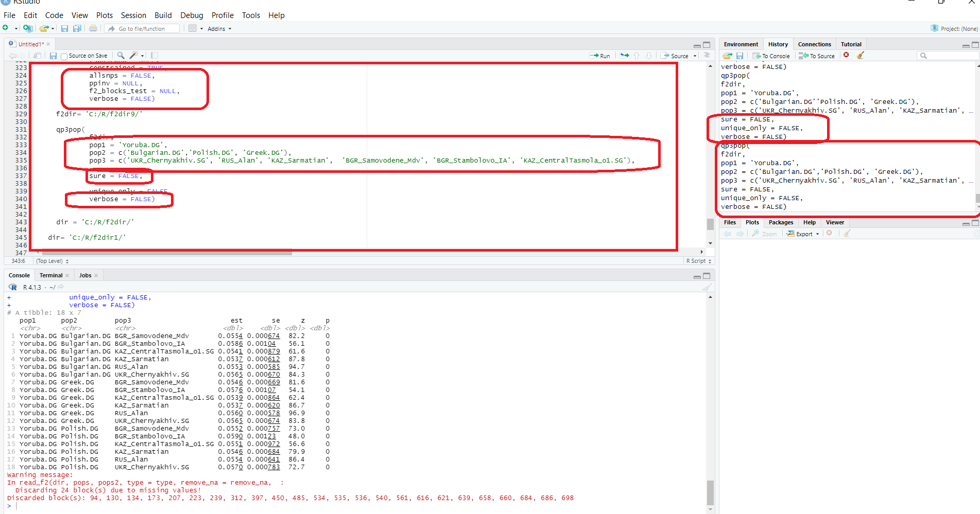Click the Run current line button
Image resolution: width=980 pixels, height=514 pixels.
click(600, 56)
